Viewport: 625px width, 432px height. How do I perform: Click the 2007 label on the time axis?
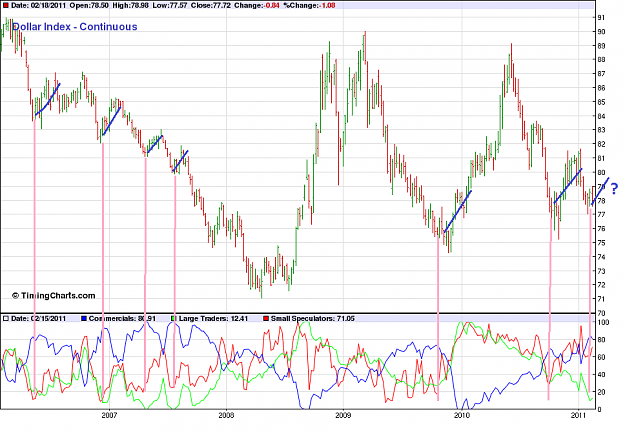(x=109, y=415)
